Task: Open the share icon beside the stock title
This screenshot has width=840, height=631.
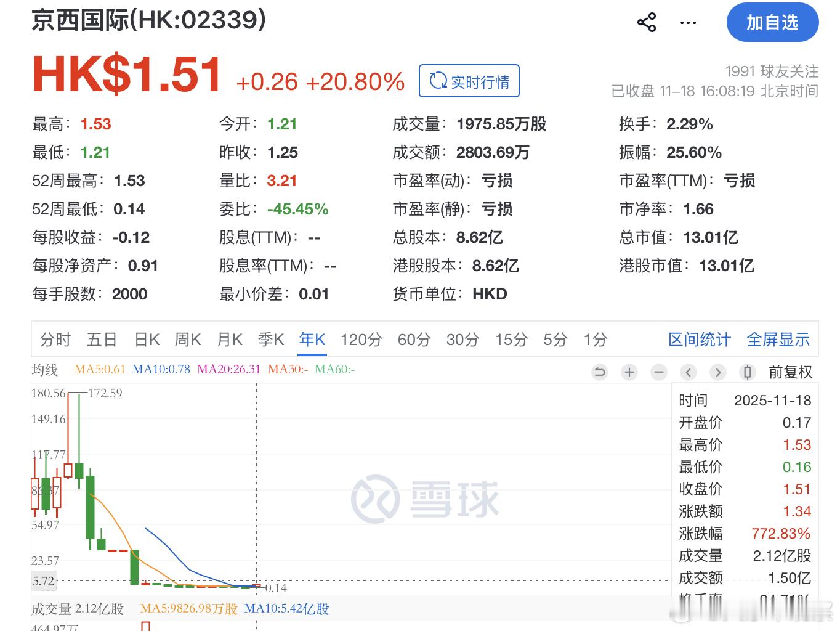Action: coord(647,23)
